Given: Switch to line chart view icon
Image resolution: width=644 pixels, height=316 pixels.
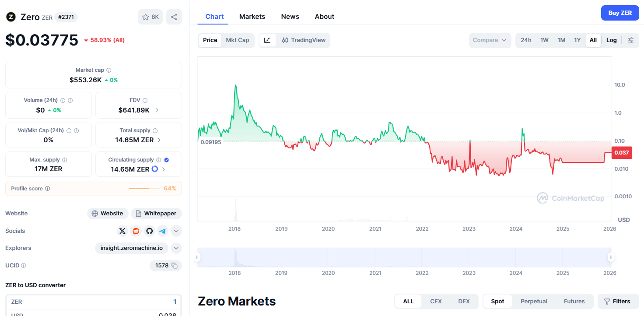Looking at the screenshot, I should [x=267, y=40].
